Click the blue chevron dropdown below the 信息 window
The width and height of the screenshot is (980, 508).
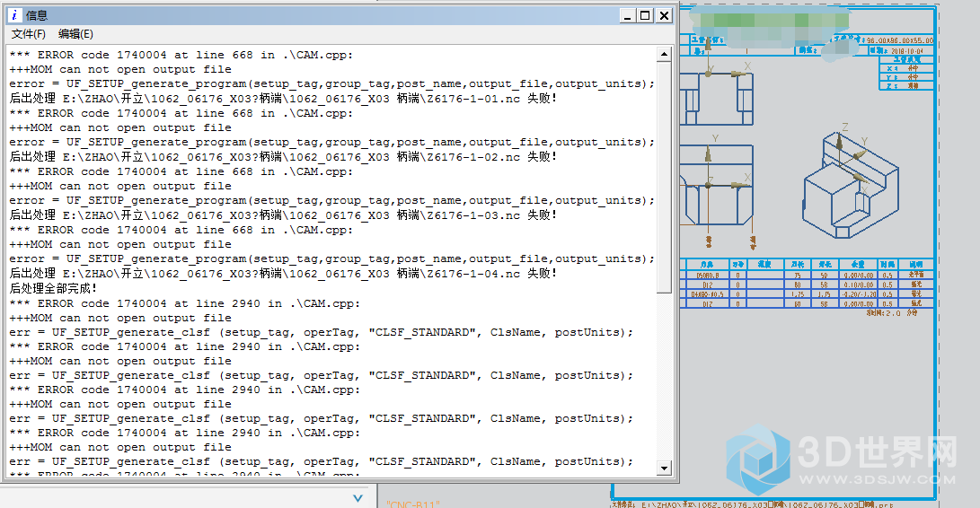pos(358,498)
